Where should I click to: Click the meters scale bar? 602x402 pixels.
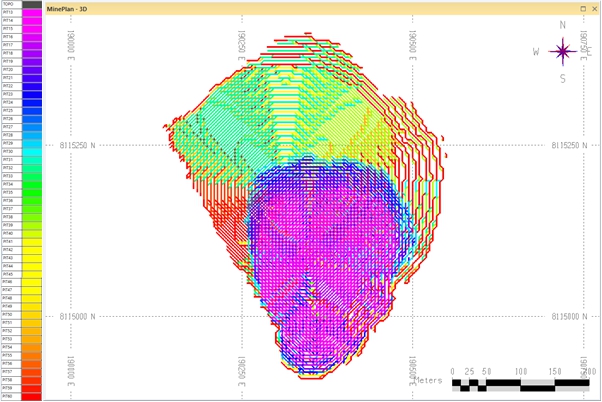(x=520, y=383)
